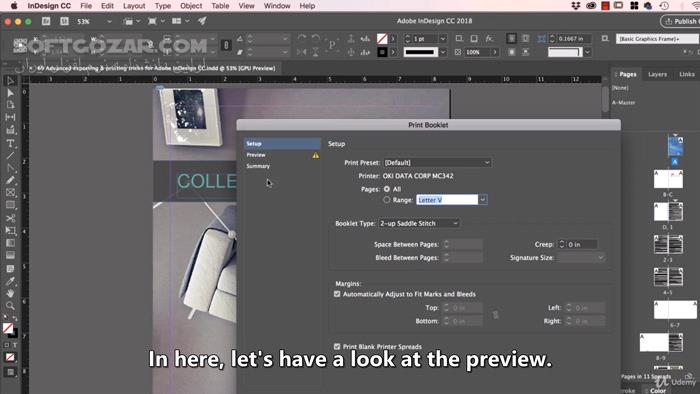The width and height of the screenshot is (700, 394).
Task: Select the Rectangle tool
Action: 10,205
